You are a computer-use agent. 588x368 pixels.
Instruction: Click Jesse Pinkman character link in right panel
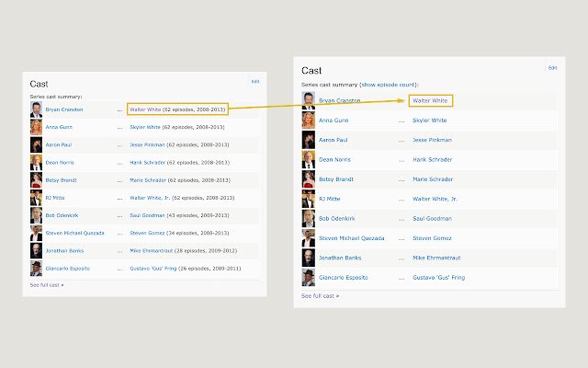(x=432, y=140)
